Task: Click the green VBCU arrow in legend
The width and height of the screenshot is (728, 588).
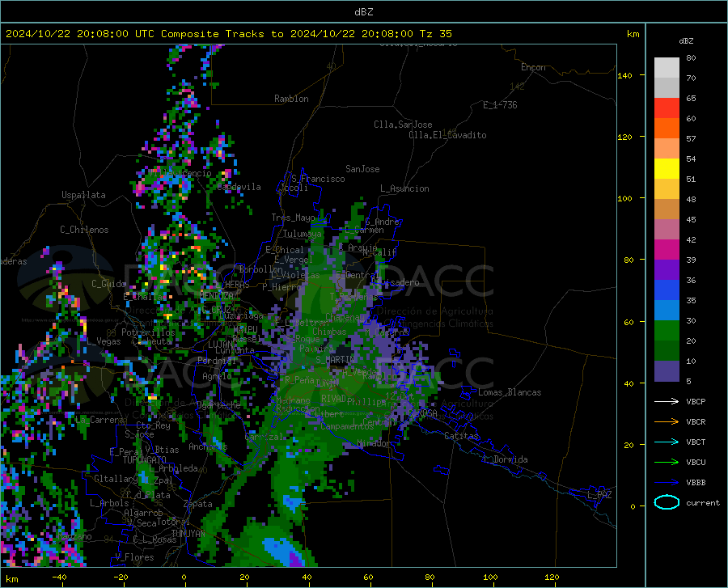Action: point(667,463)
